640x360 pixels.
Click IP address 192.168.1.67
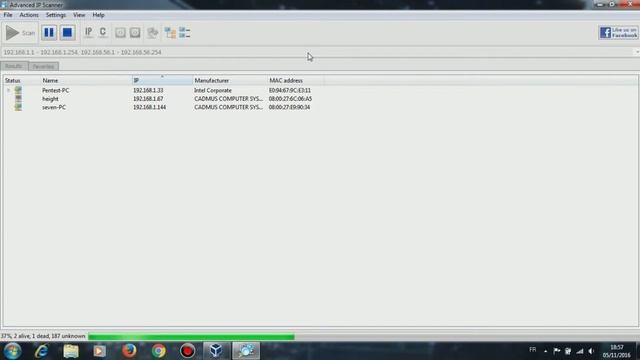(x=148, y=99)
